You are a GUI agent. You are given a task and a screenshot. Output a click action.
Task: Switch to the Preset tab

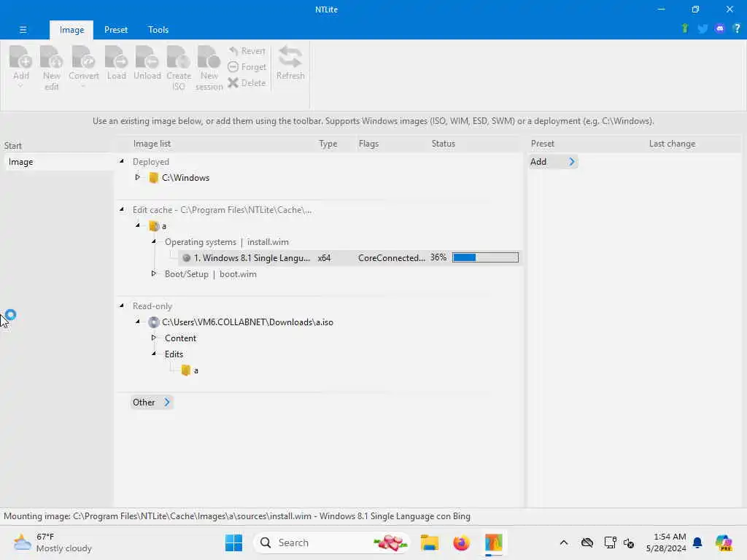click(116, 29)
